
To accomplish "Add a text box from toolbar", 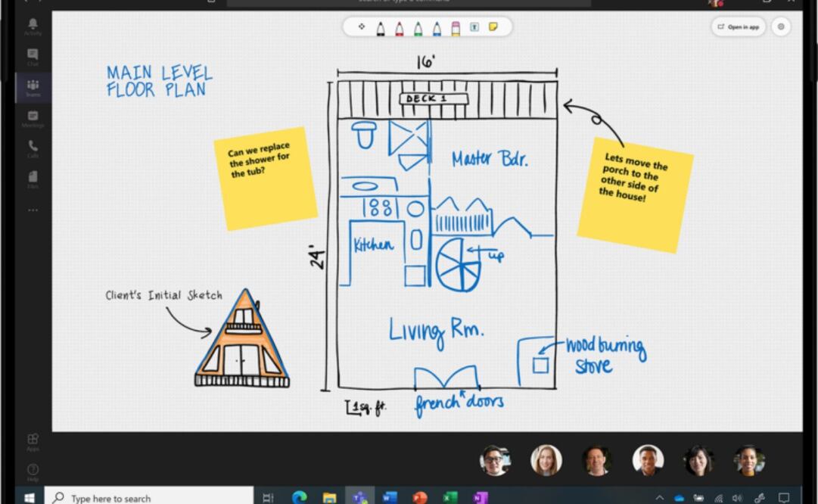I will (474, 27).
